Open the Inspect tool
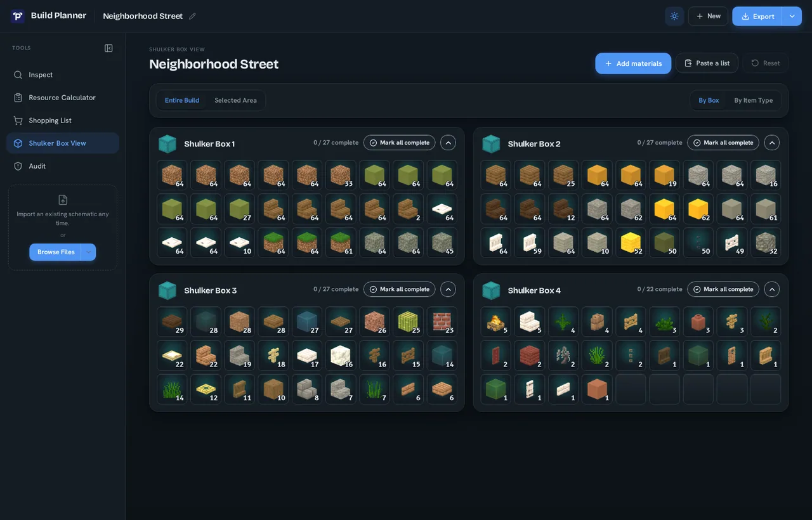Viewport: 812px width, 520px height. [63, 75]
